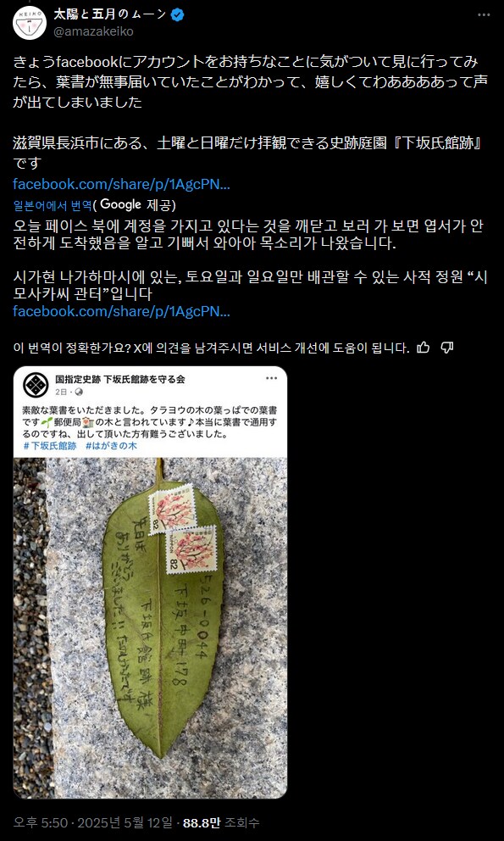Click the Facebook page crest avatar
The width and height of the screenshot is (504, 841).
click(x=36, y=385)
